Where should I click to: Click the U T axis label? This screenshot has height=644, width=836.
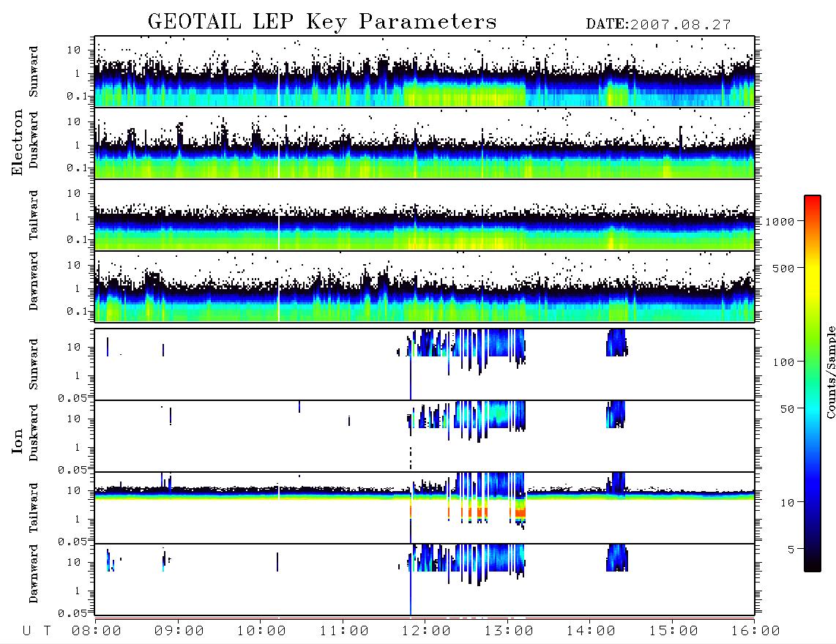pos(37,632)
